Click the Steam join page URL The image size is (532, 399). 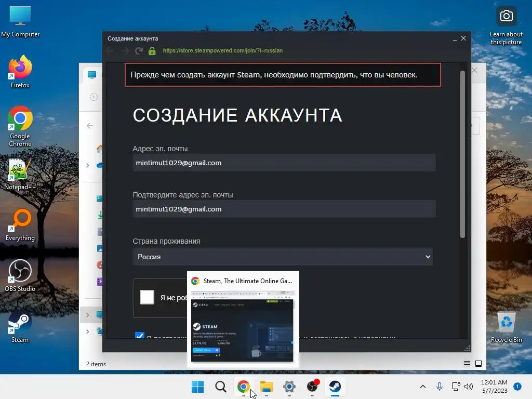point(222,50)
